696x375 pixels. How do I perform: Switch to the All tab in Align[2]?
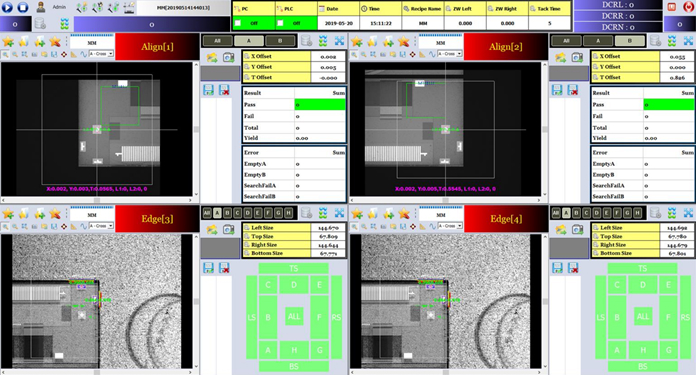[566, 41]
